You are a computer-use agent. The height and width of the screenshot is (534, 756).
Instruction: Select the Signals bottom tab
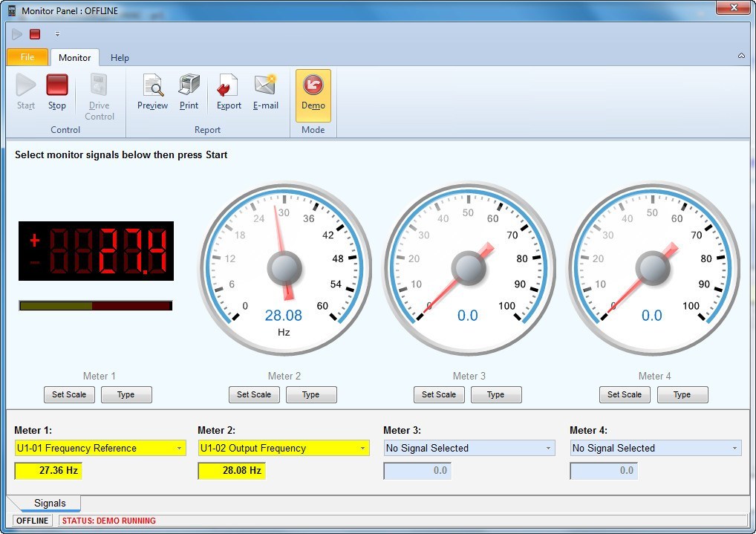(50, 503)
